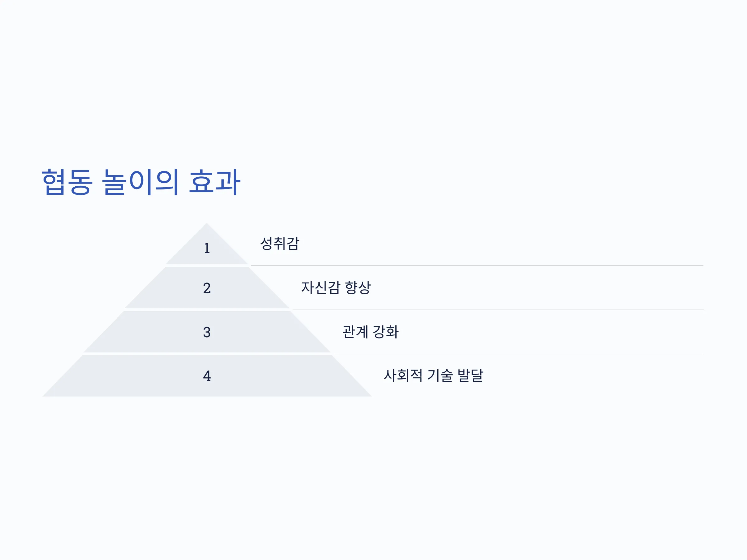Select the word 발달 in the bottom label
Screen dimensions: 747x560
click(x=470, y=375)
